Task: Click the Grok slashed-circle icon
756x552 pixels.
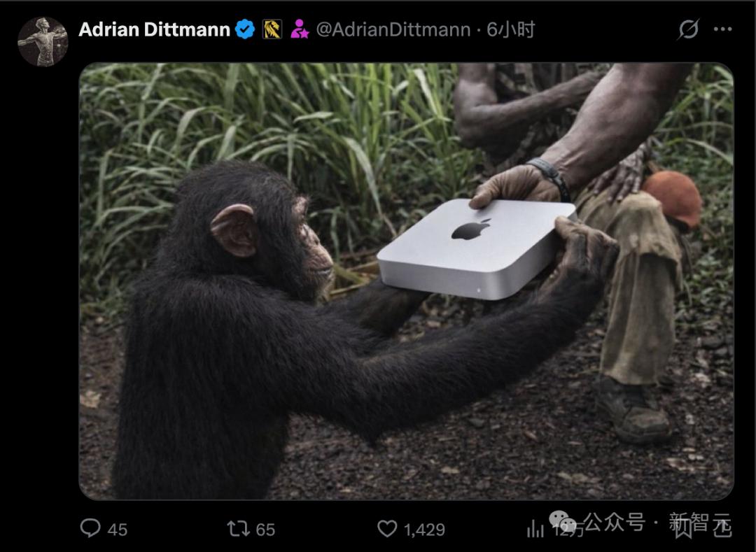Action: coord(689,29)
